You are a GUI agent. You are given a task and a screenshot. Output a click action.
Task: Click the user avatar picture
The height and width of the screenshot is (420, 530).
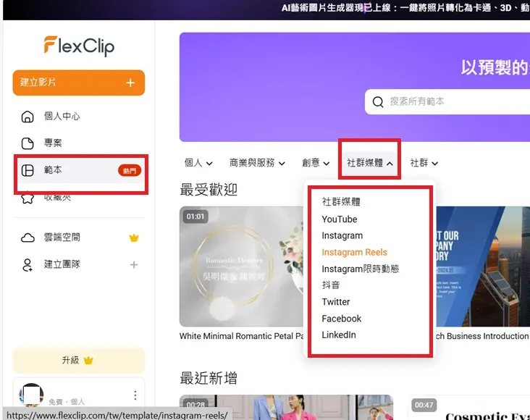tap(31, 395)
